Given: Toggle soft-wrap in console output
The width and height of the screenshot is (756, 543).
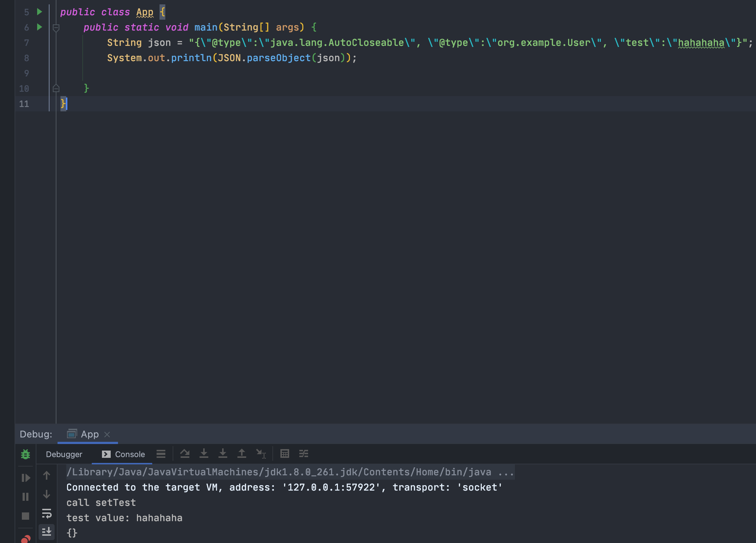Looking at the screenshot, I should [47, 514].
